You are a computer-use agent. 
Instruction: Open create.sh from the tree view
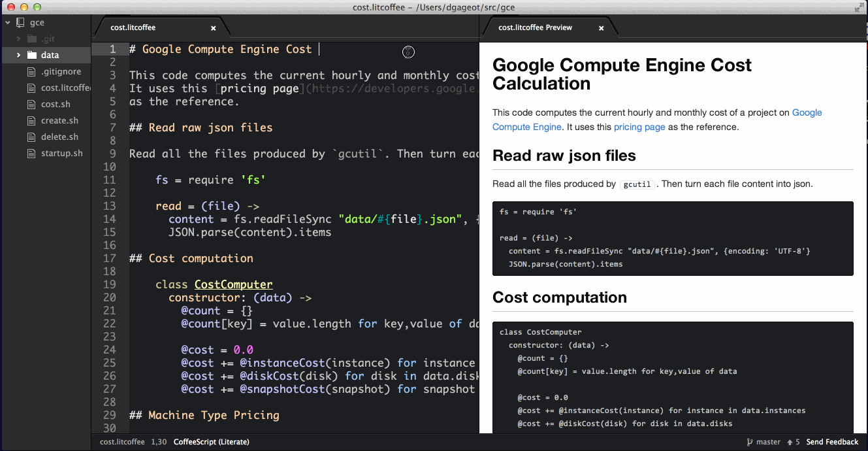(x=59, y=120)
